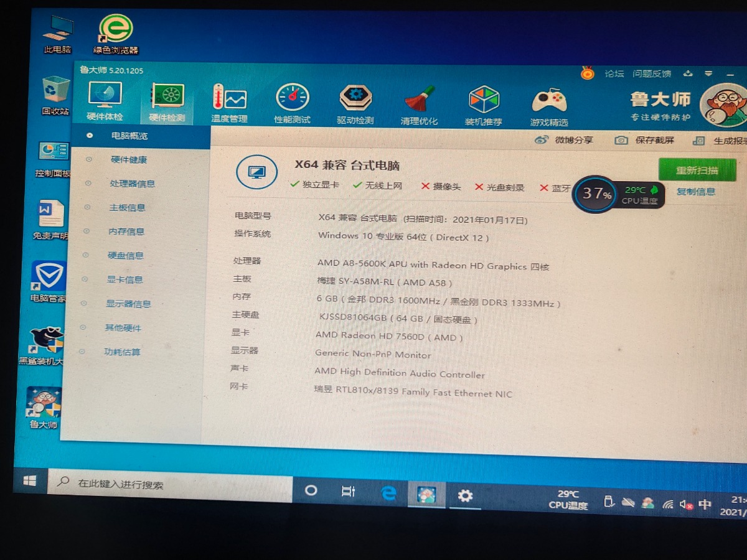Open the 绿色浏览器 desktop icon

tap(116, 34)
